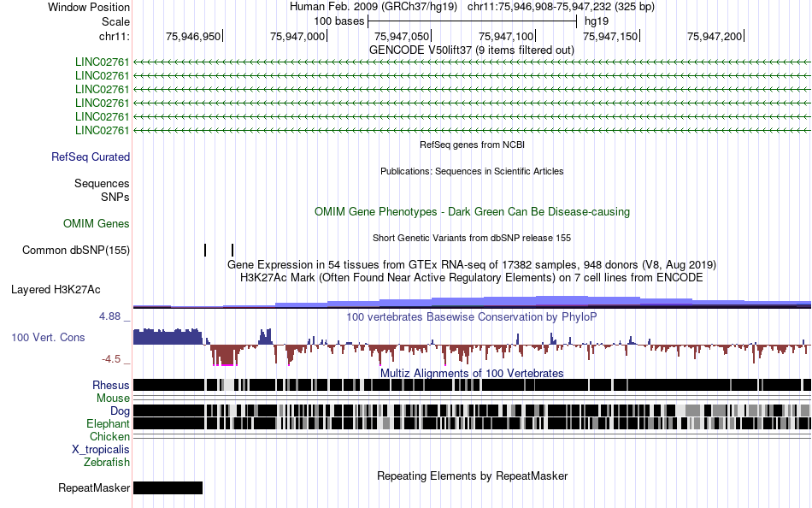
Task: Open the GENCODE V50lift37 track title
Action: pos(471,50)
